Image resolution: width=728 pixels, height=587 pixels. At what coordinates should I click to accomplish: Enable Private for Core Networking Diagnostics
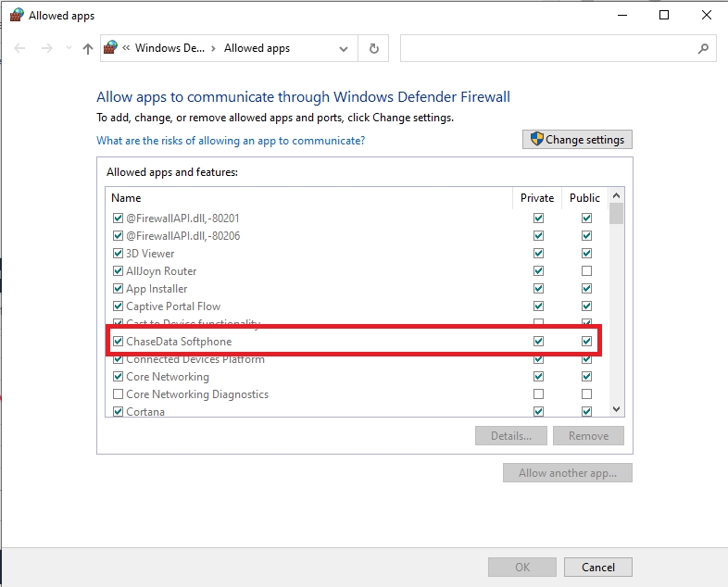(538, 394)
